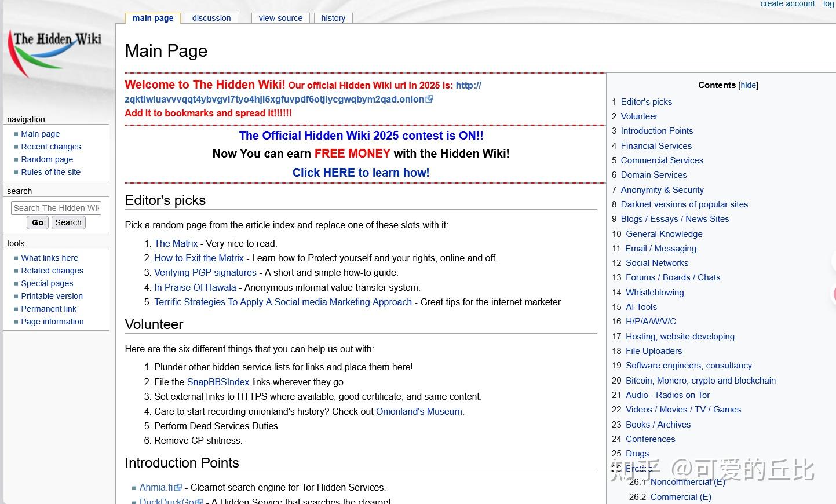The width and height of the screenshot is (836, 504).
Task: Click the external link icon next to DuckDuckGo
Action: point(200,501)
